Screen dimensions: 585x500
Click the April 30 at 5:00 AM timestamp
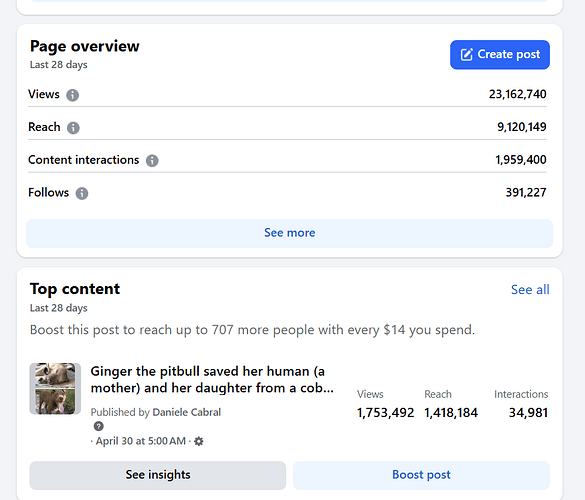tap(141, 441)
